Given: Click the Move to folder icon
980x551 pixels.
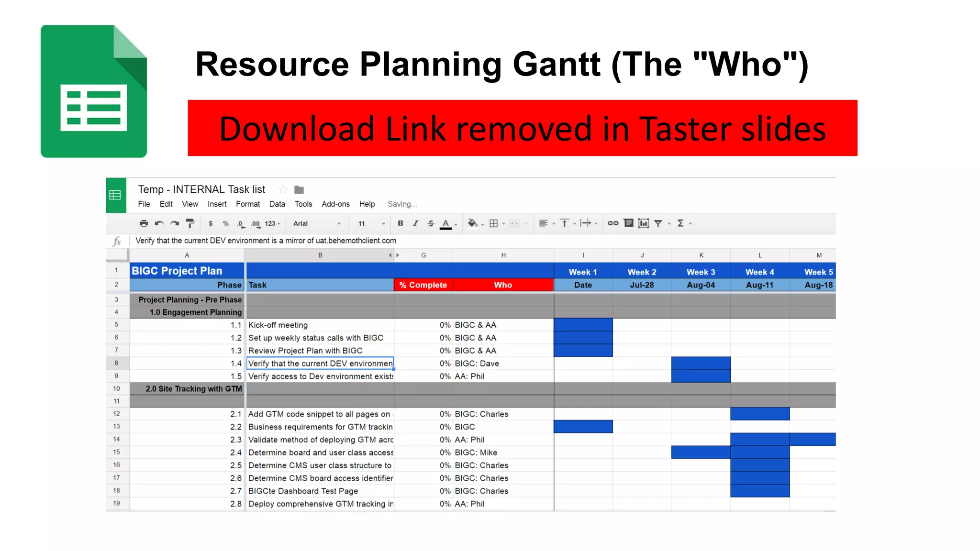Looking at the screenshot, I should coord(299,190).
